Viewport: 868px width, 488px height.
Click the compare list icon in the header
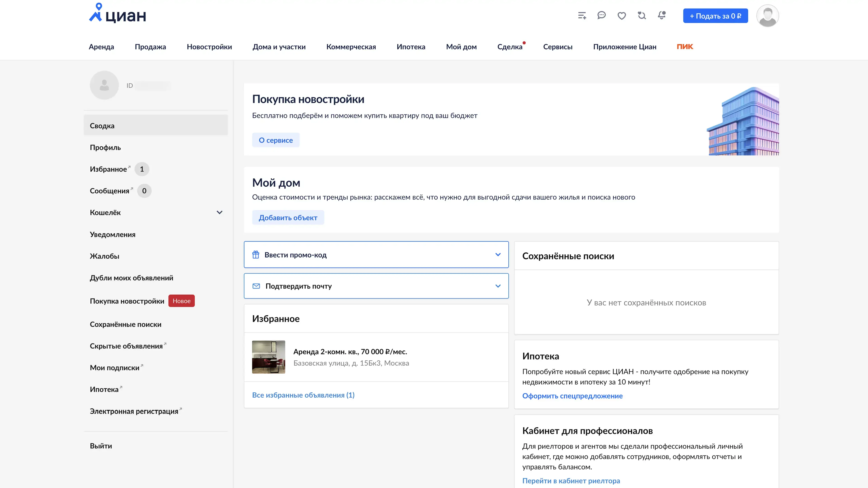582,16
